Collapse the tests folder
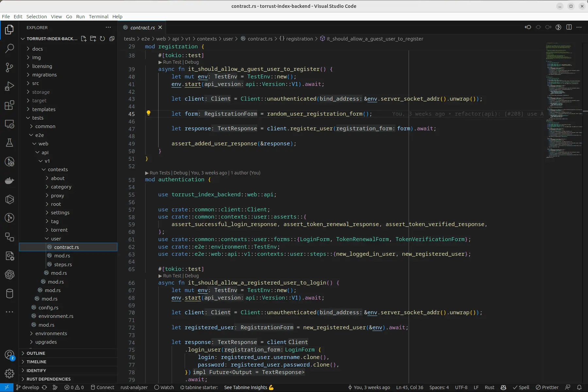Viewport: 588px width, 392px height. click(x=38, y=118)
